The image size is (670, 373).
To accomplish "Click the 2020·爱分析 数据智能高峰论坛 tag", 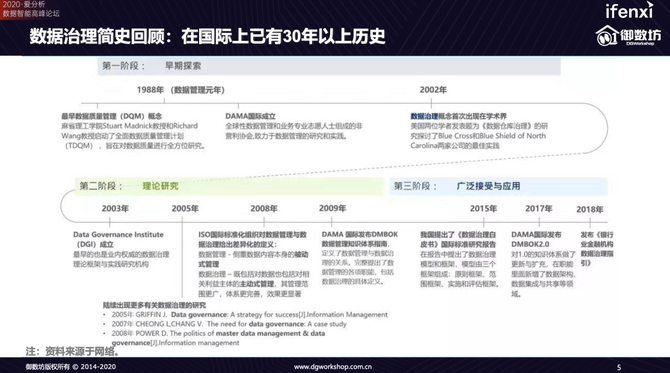I will coord(31,9).
